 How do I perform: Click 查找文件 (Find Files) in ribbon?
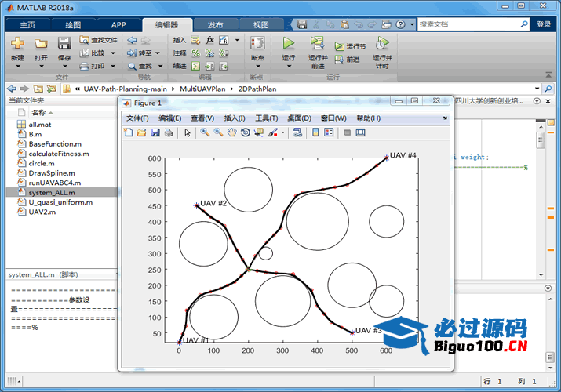click(99, 40)
